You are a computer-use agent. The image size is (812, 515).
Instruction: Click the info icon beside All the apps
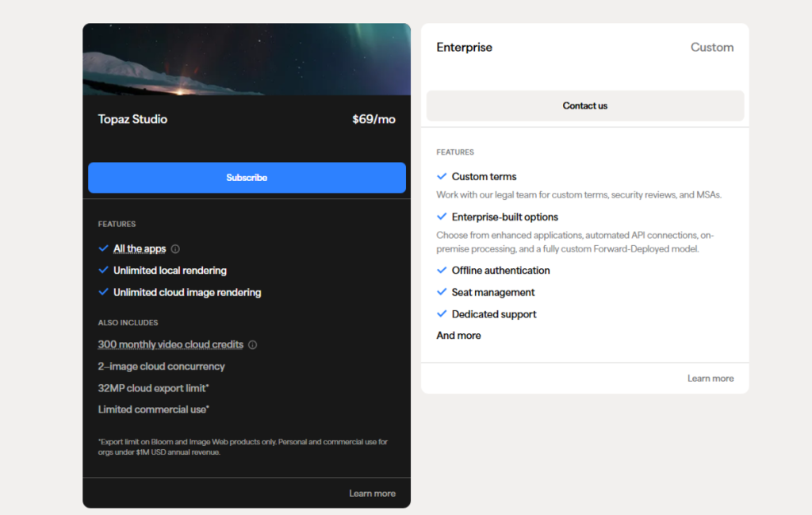[x=175, y=249]
